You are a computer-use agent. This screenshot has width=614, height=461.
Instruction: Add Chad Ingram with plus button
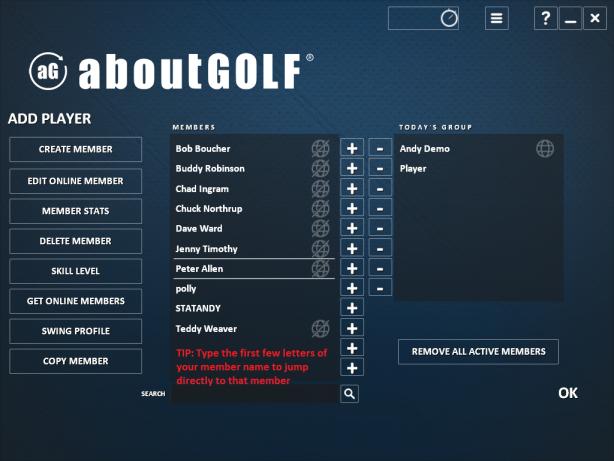coord(352,188)
